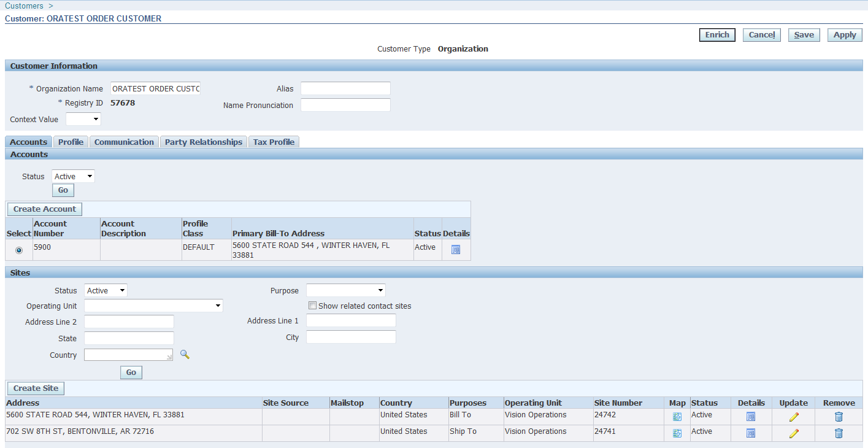Update the Winter Haven site with the pencil icon
This screenshot has height=448, width=868.
793,415
